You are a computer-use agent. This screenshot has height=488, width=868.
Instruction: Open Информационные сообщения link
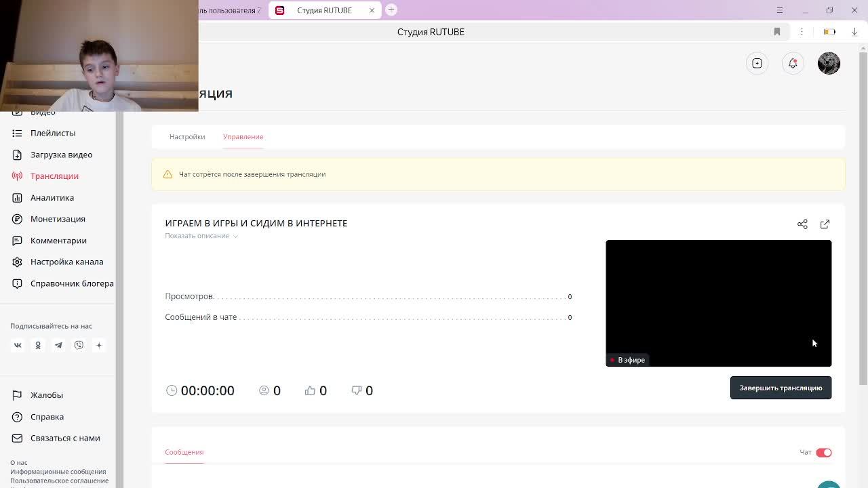(58, 472)
